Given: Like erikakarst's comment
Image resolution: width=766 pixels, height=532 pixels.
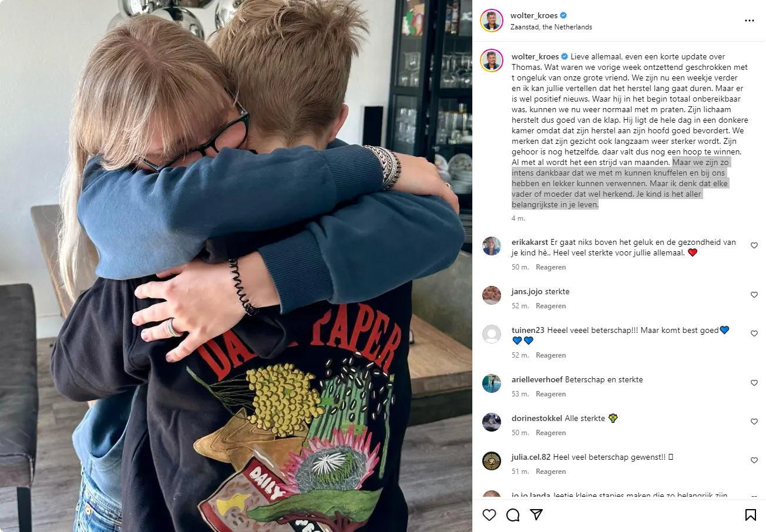Looking at the screenshot, I should click(754, 245).
